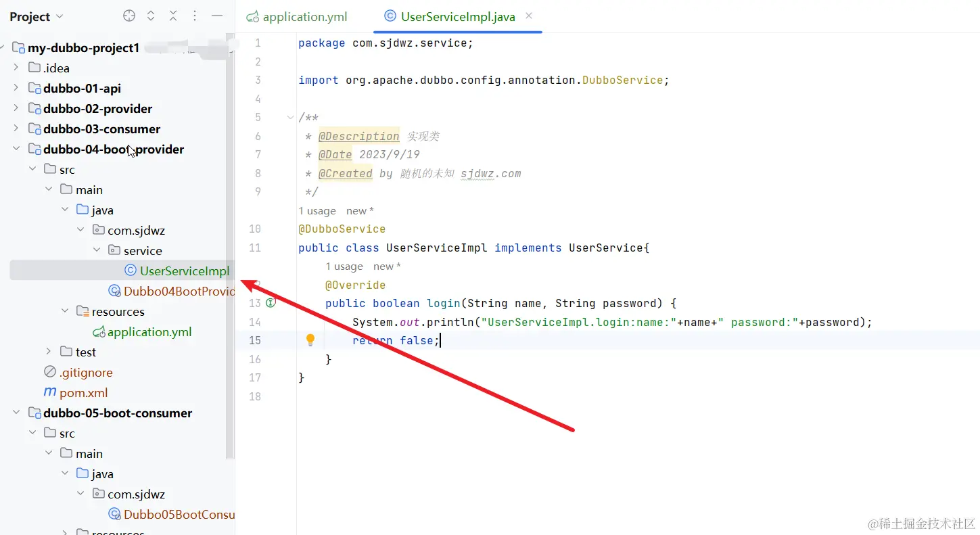Click the com.sjdwz package icon in dubbo-04
The width and height of the screenshot is (980, 535).
pyautogui.click(x=99, y=230)
